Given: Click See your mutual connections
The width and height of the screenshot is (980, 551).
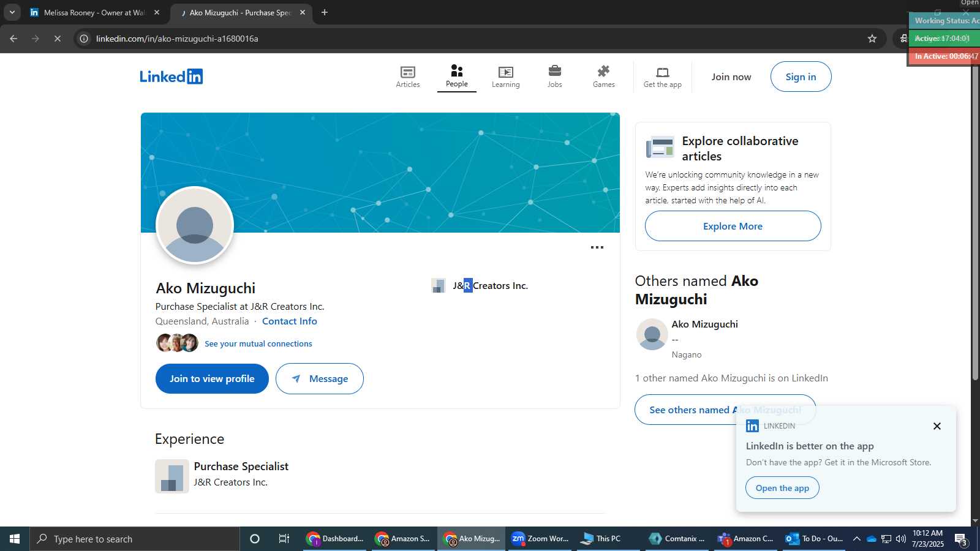Looking at the screenshot, I should point(258,343).
